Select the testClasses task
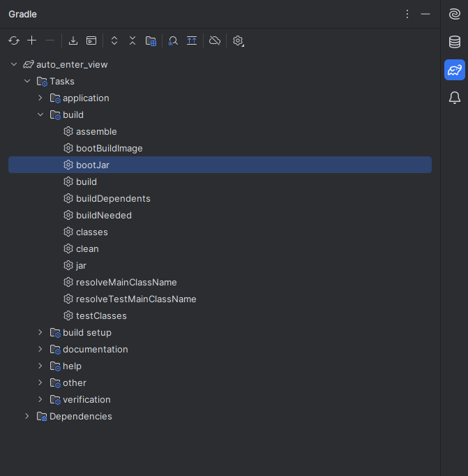The height and width of the screenshot is (476, 468). pos(220,315)
